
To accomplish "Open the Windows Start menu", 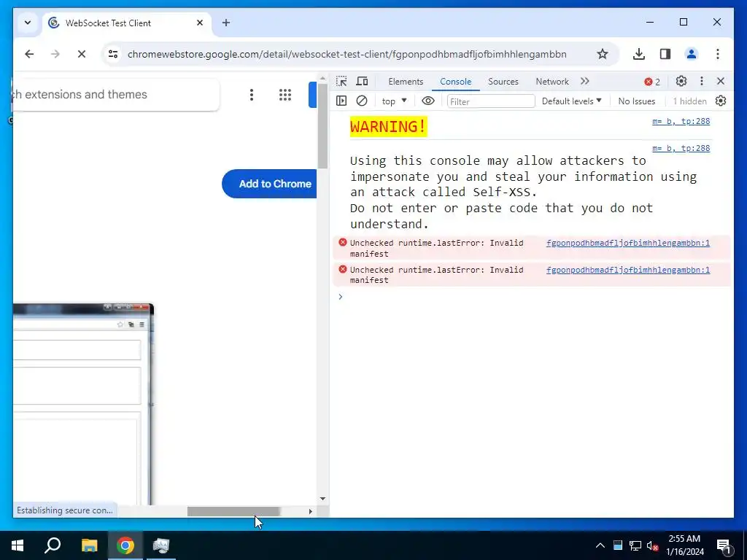I will (18, 545).
